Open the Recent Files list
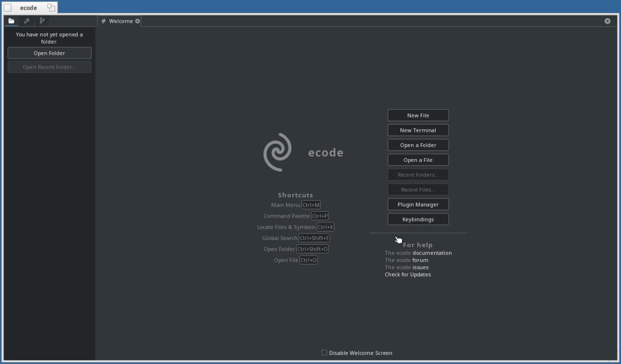The image size is (621, 364). 418,189
